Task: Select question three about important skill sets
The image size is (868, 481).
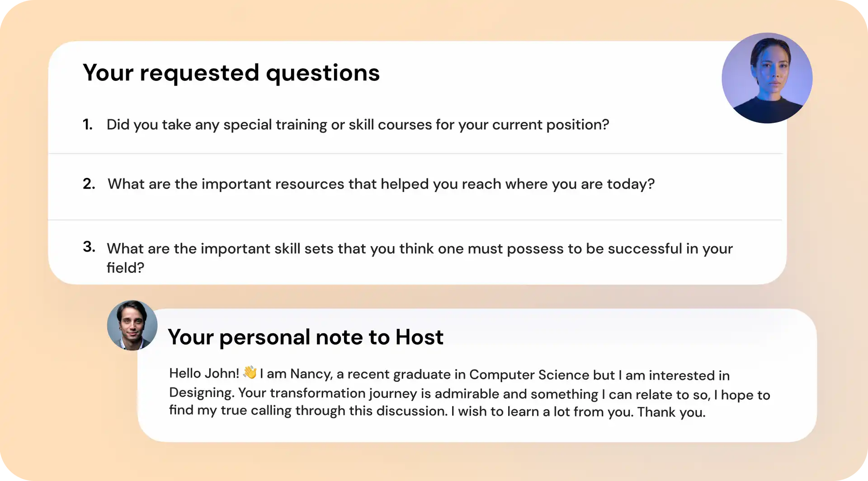Action: (420, 258)
